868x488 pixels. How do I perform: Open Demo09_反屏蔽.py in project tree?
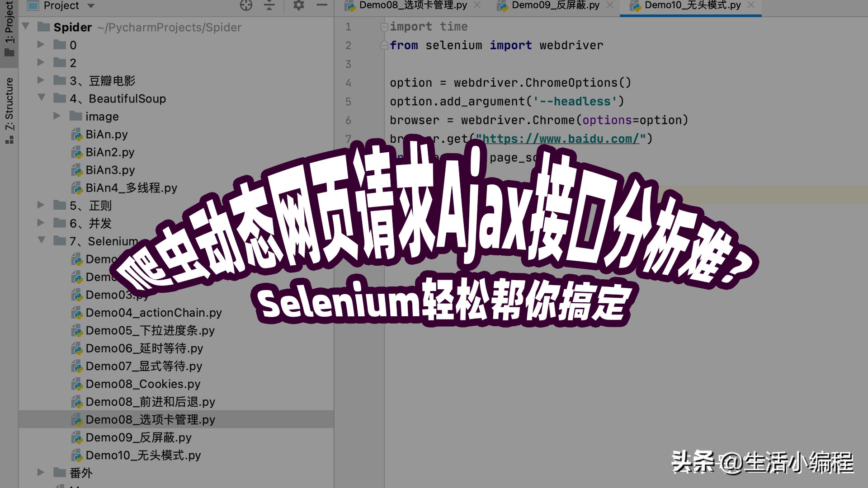138,438
